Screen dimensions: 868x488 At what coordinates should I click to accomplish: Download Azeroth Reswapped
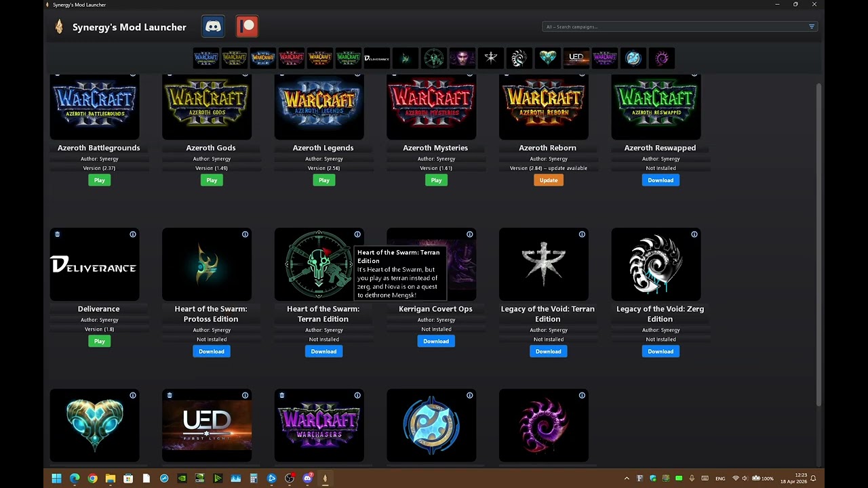(x=660, y=180)
